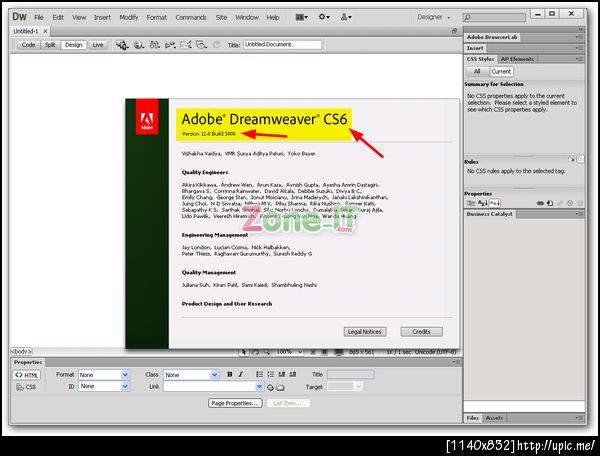Switch to Code view
The width and height of the screenshot is (600, 456).
click(28, 45)
